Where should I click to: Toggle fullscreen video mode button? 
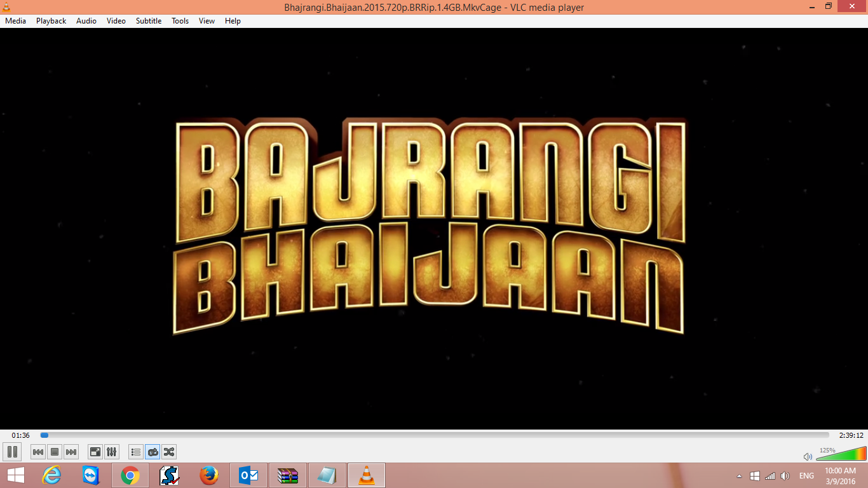(95, 452)
